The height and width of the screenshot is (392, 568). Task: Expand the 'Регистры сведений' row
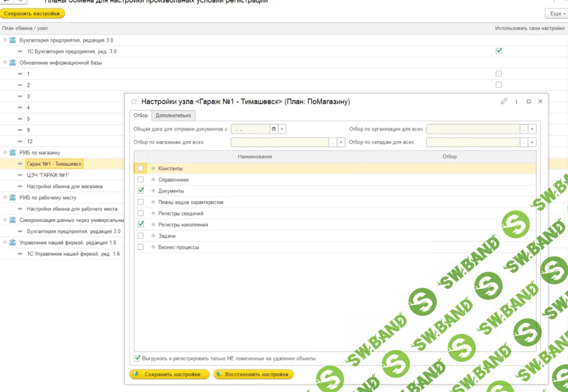point(154,213)
